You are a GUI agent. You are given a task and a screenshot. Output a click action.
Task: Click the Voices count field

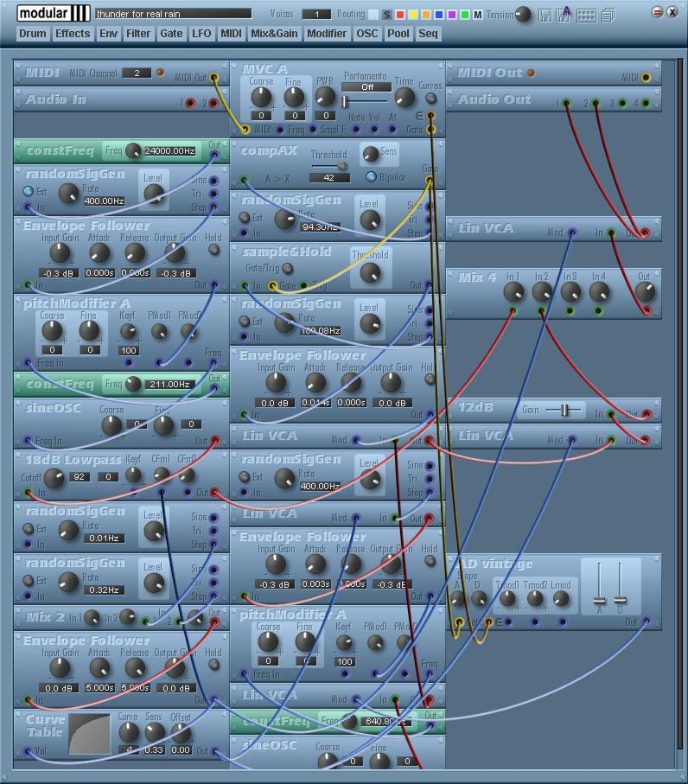(x=316, y=14)
